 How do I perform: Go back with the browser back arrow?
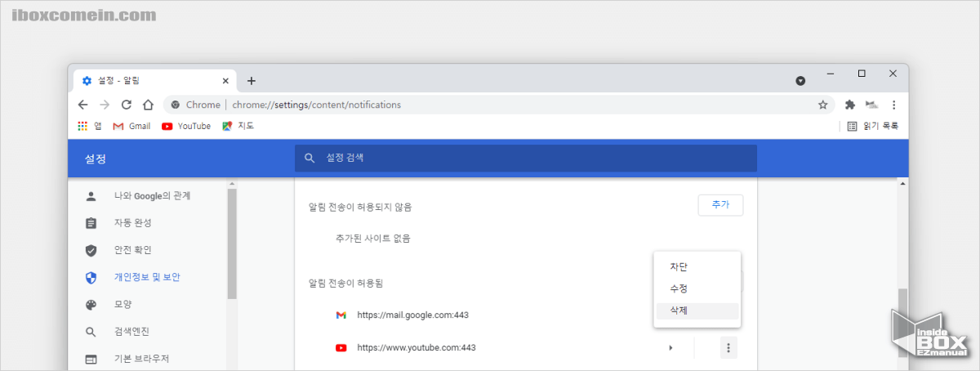click(82, 105)
